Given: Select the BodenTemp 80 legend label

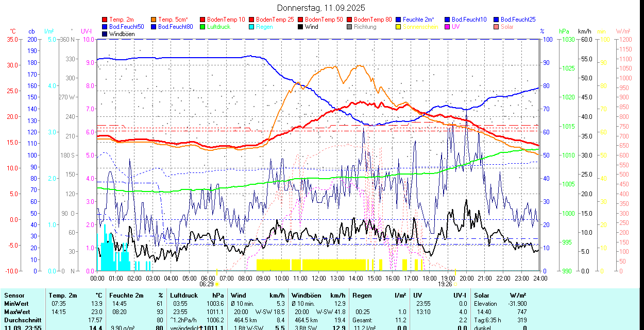Looking at the screenshot, I should pyautogui.click(x=372, y=20).
